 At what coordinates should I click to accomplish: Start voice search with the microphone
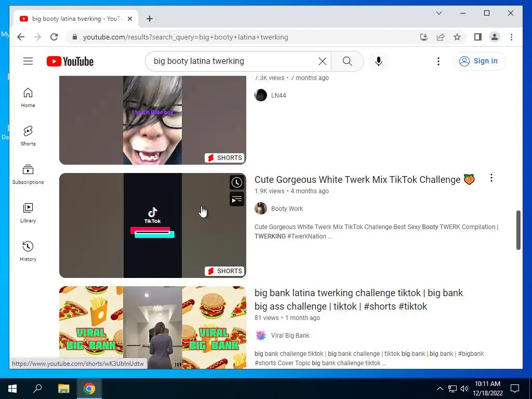(379, 61)
